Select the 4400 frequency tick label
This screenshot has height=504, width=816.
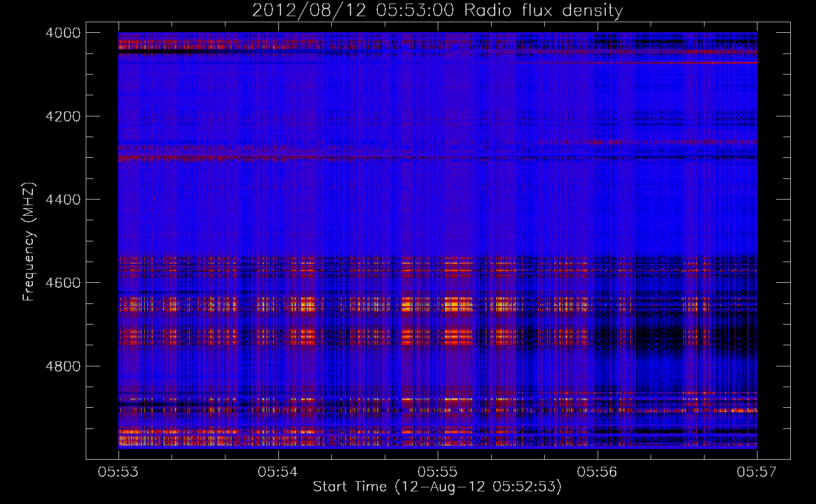(x=63, y=200)
